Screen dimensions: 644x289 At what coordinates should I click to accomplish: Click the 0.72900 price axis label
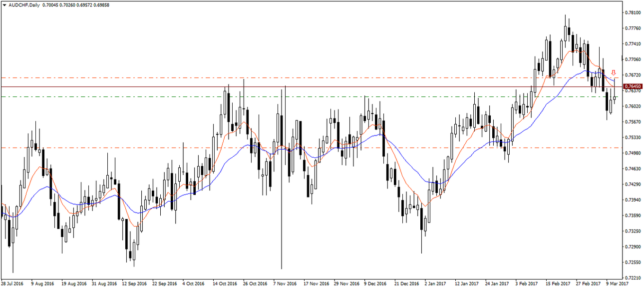(x=633, y=246)
